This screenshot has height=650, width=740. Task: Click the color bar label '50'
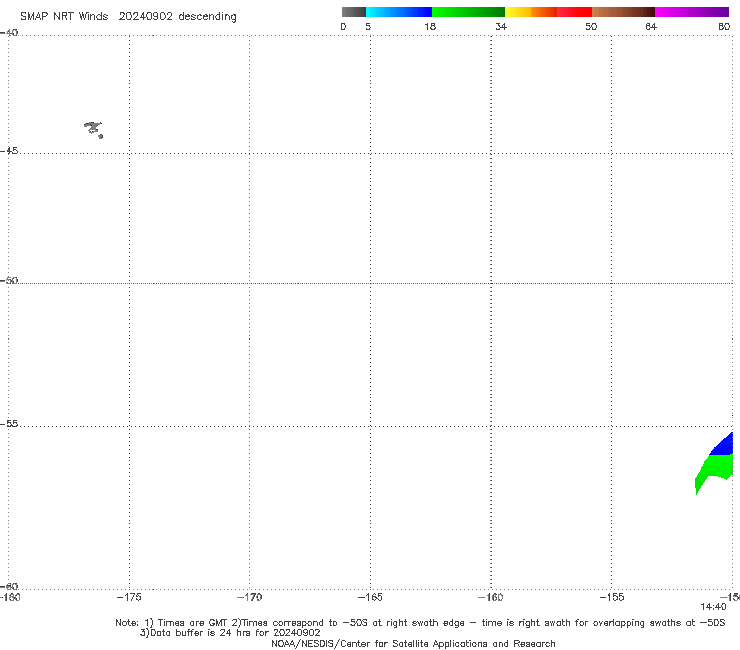click(591, 27)
